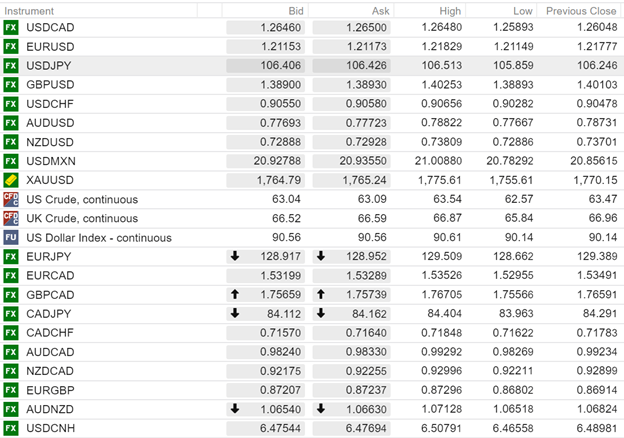Screen dimensions: 624x438
Task: Click the down arrow in AUDNZD ask cell
Action: pos(321,408)
